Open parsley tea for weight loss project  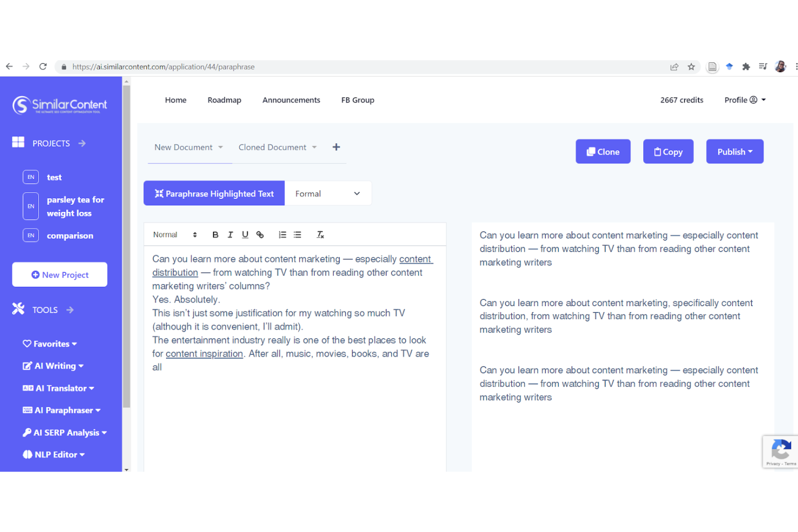(75, 206)
